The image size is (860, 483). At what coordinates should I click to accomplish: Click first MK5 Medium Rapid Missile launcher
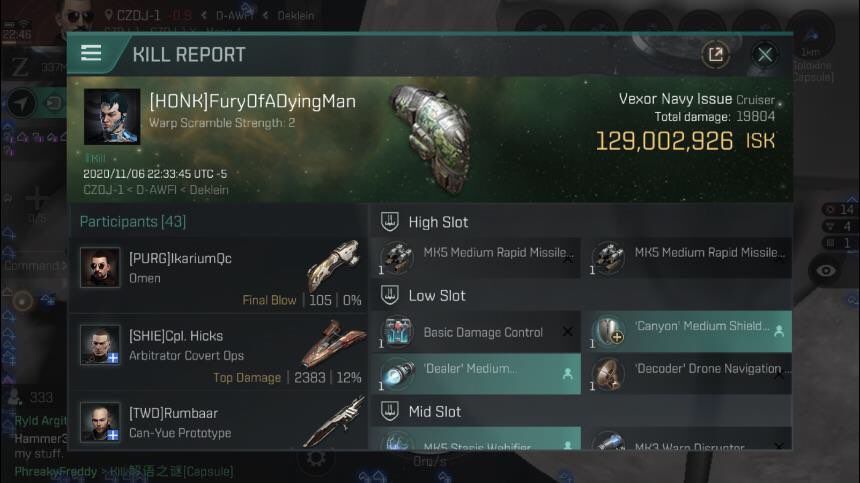click(476, 258)
